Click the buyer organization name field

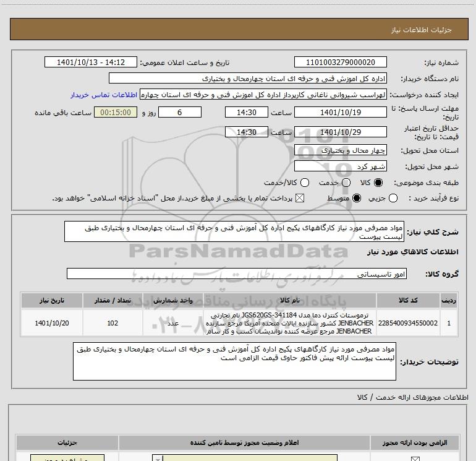pyautogui.click(x=248, y=78)
